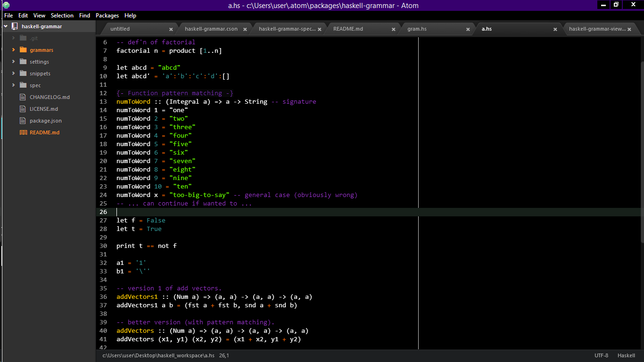Image resolution: width=644 pixels, height=362 pixels.
Task: Close the haskell-grammar-view tab
Action: coord(630,29)
